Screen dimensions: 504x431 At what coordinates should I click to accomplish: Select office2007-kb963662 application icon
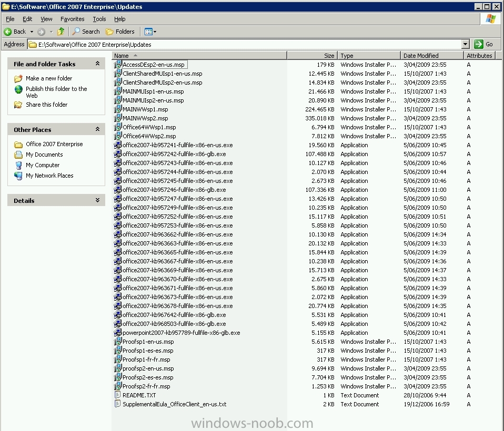pyautogui.click(x=118, y=234)
